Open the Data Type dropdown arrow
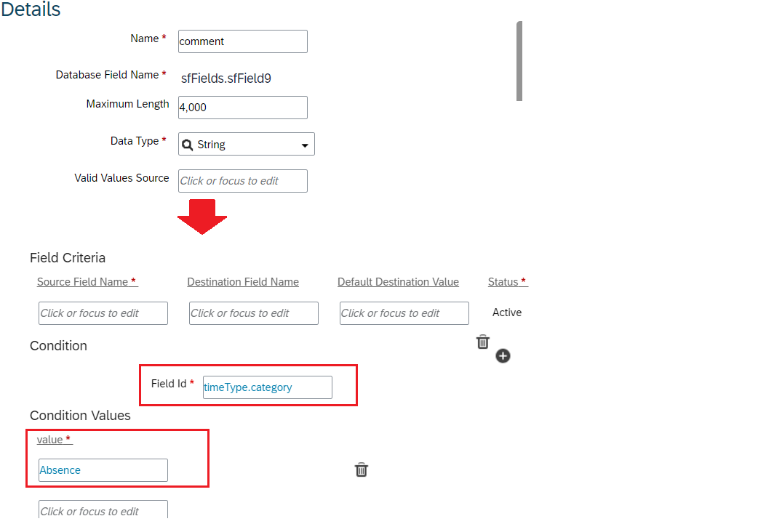This screenshot has width=782, height=532. click(x=305, y=145)
